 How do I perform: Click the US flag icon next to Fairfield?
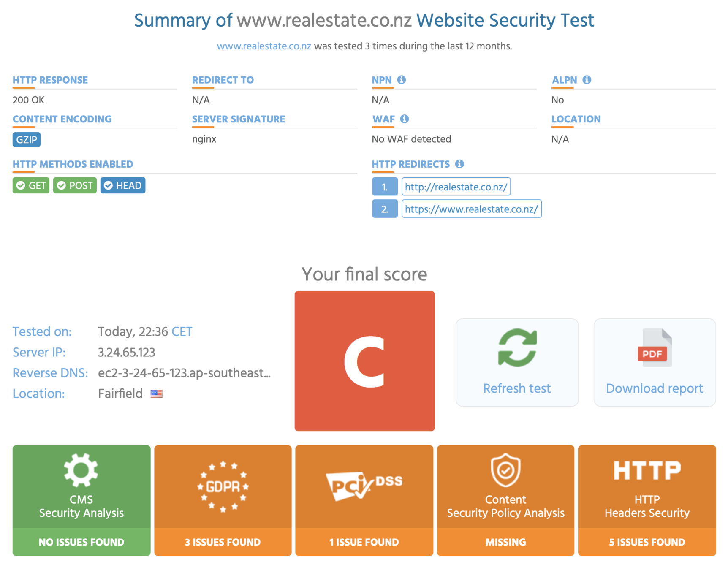click(157, 394)
